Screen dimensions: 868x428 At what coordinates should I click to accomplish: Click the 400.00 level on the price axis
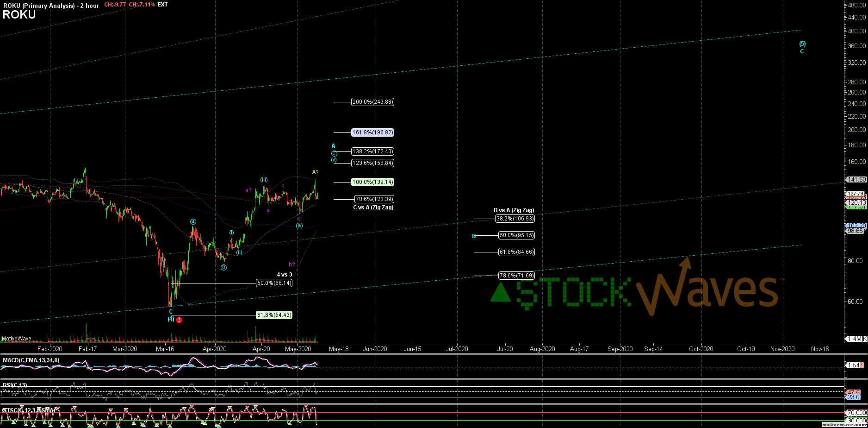point(857,31)
